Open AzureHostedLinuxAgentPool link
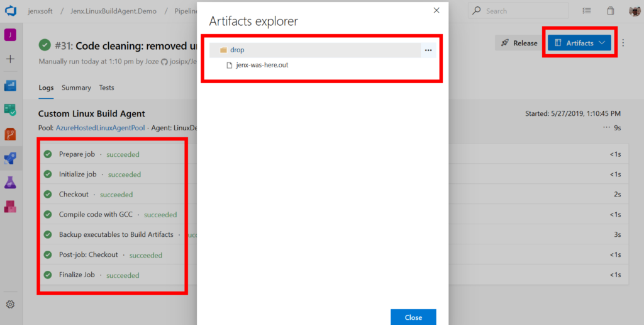Viewport: 644px width, 325px height. 101,128
